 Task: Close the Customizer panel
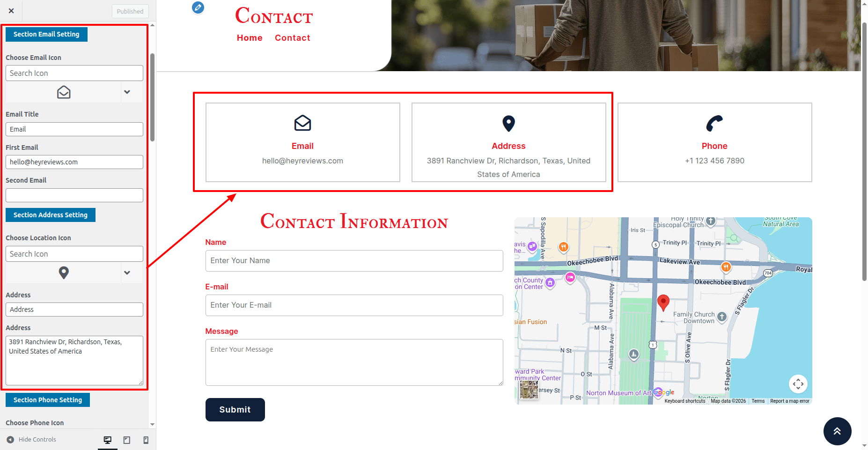pyautogui.click(x=11, y=11)
